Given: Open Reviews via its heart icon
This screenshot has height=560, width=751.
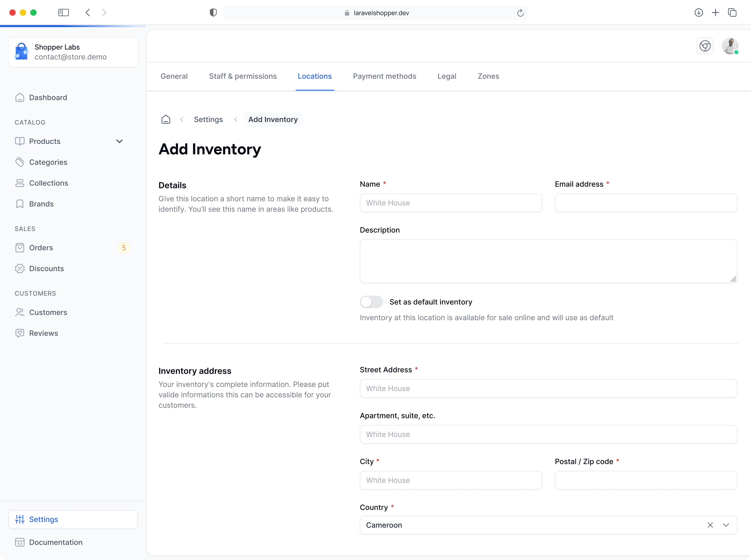Looking at the screenshot, I should 20,333.
